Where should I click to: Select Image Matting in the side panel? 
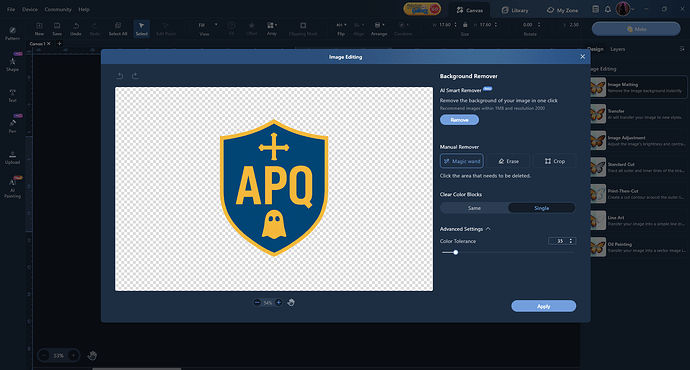638,87
